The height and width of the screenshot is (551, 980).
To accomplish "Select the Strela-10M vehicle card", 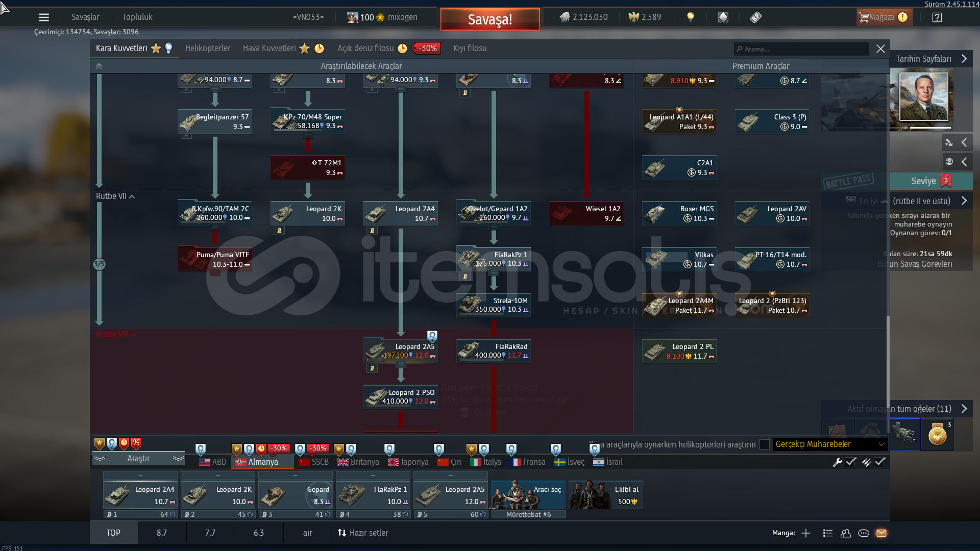I will tap(494, 305).
